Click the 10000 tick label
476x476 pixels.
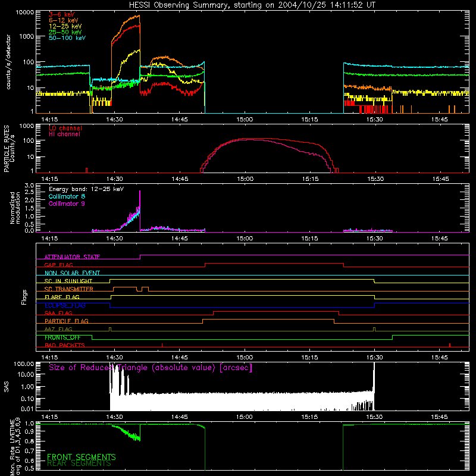pos(25,12)
